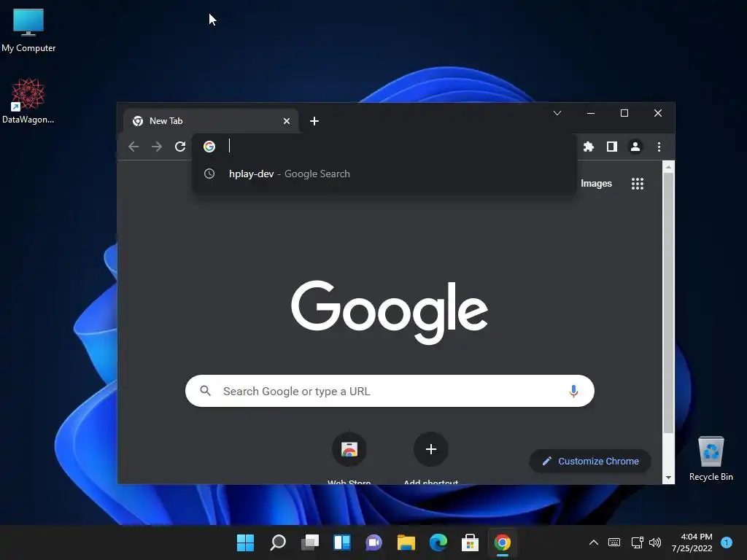
Task: Click Chrome's forward navigation arrow
Action: [157, 147]
